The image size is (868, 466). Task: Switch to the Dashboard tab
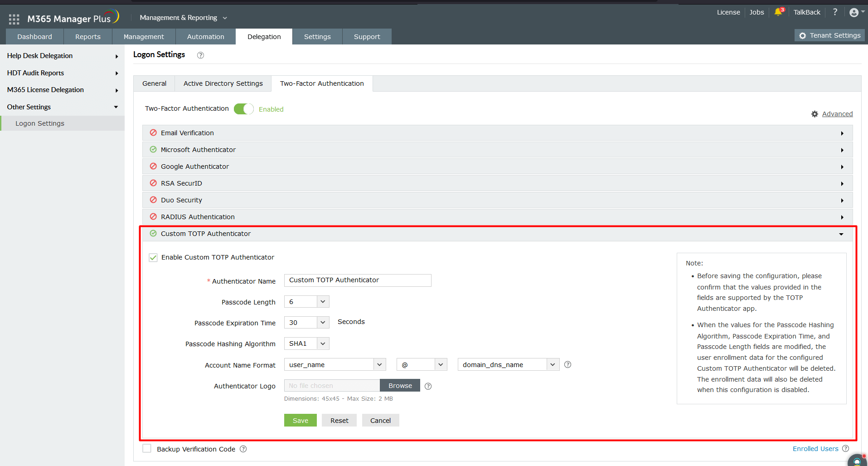(34, 37)
